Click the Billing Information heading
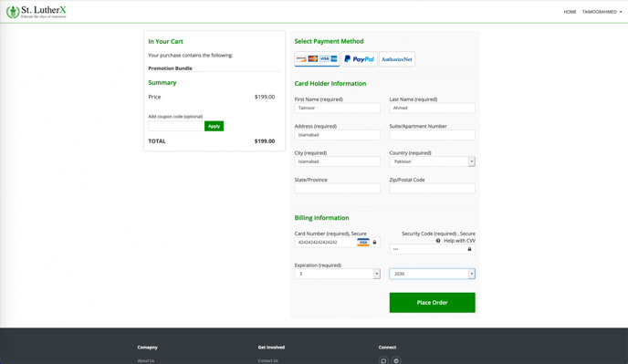Viewport: 628px width, 364px height. [x=321, y=218]
